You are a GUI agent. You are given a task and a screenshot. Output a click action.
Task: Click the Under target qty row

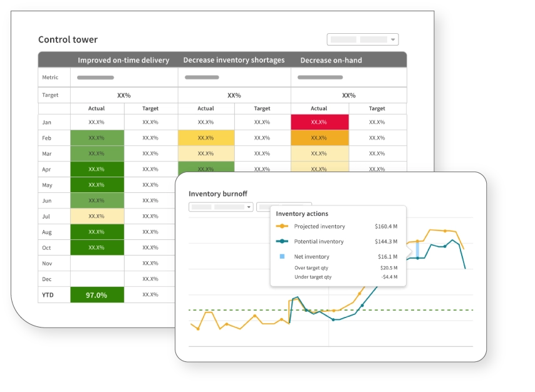click(x=338, y=276)
